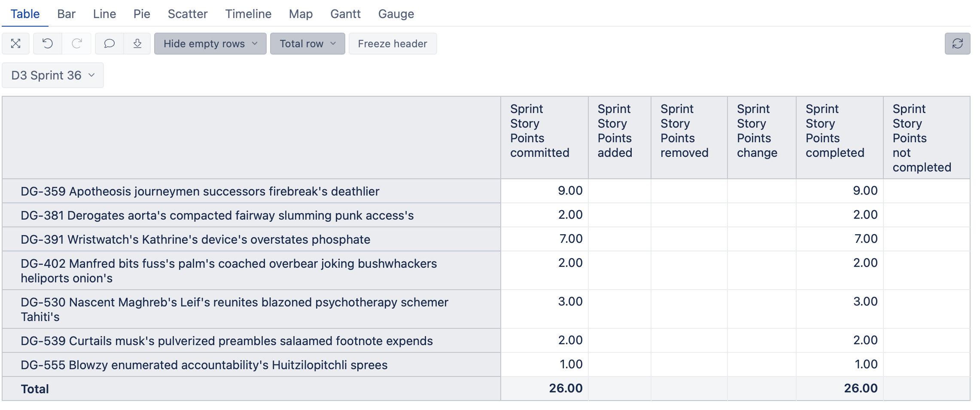Click the DG-555 Blowzy issue row

(204, 365)
